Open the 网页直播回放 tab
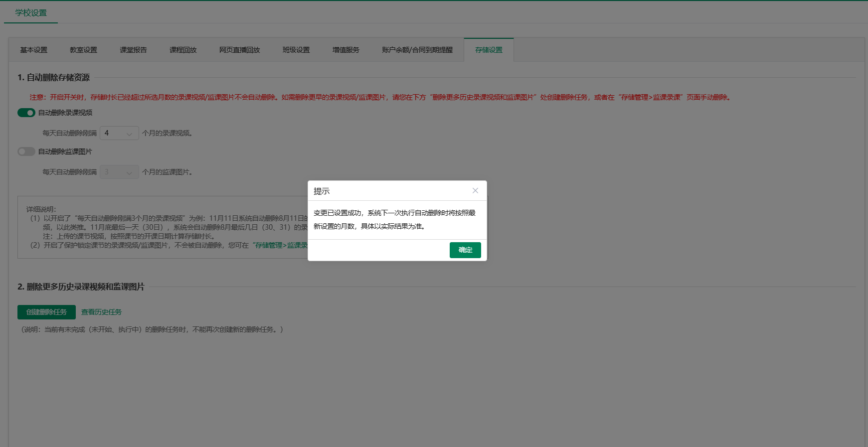868x447 pixels. [240, 50]
